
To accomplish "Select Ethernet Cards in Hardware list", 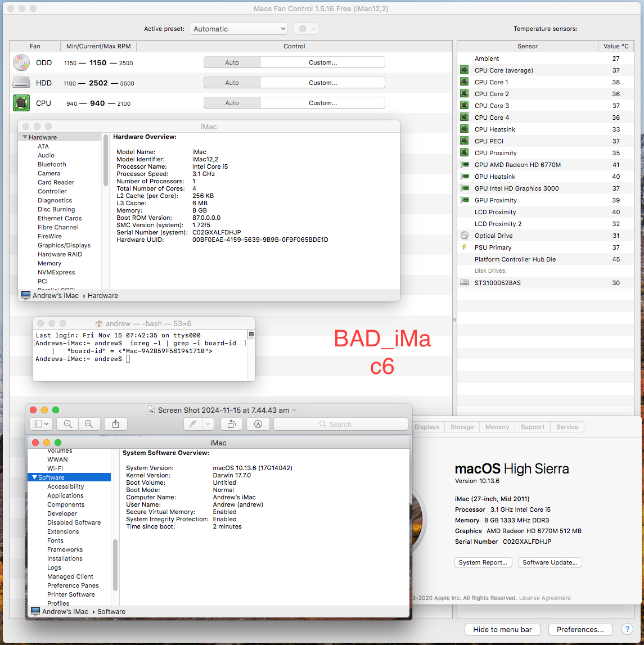I will (x=60, y=218).
